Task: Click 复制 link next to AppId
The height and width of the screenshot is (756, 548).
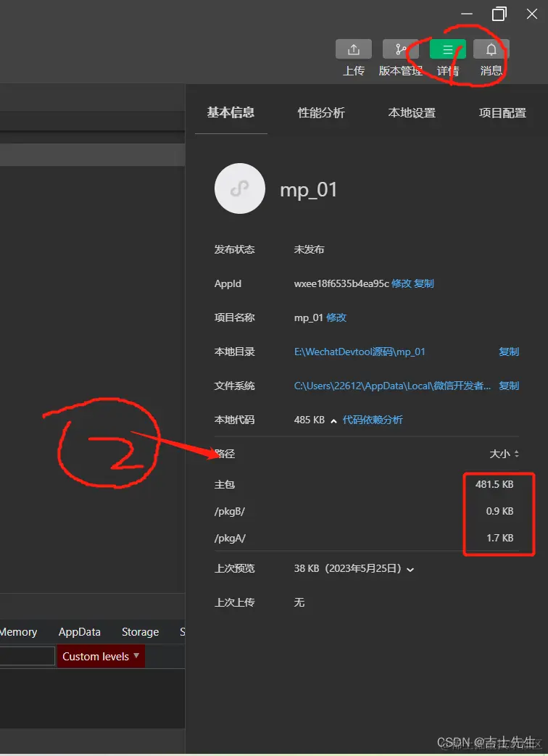Action: click(x=424, y=283)
